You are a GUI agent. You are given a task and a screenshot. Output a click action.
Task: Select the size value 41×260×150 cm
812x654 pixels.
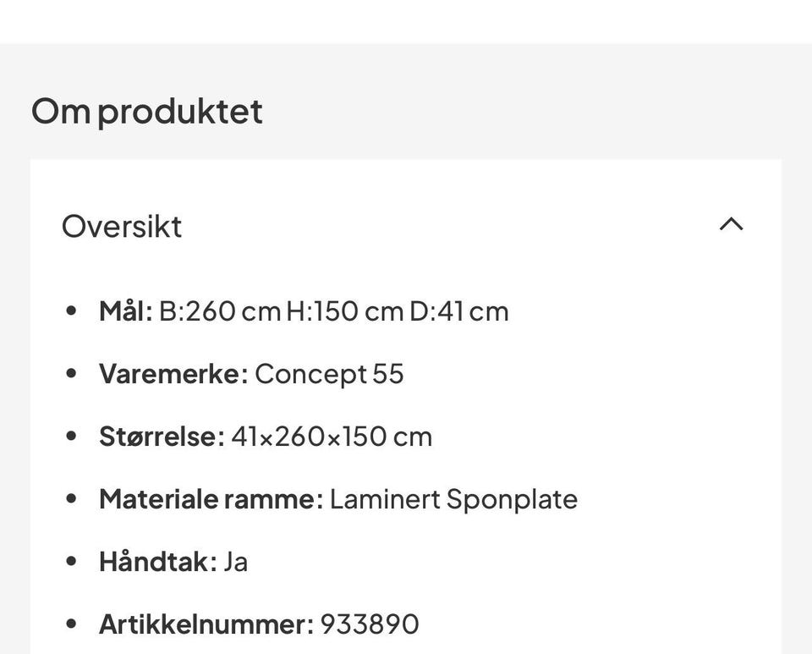(332, 437)
